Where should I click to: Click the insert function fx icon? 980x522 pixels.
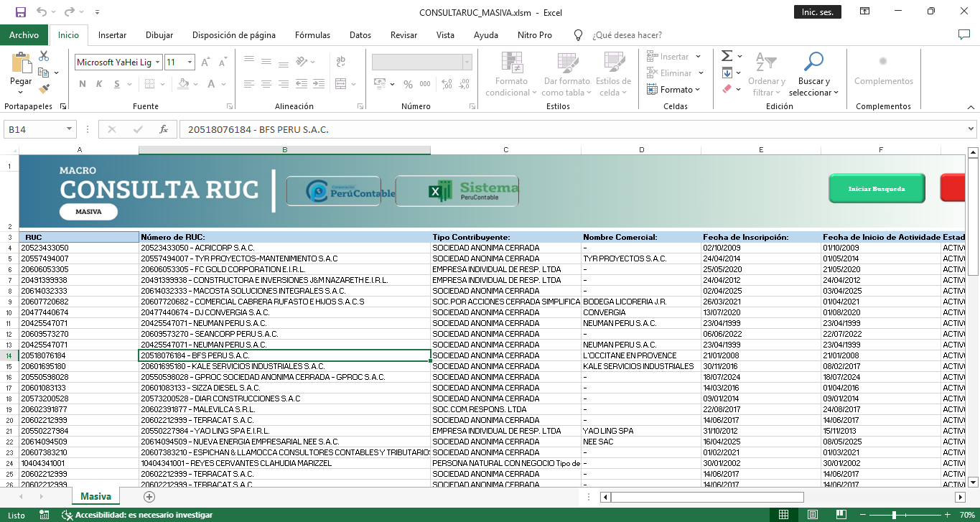[x=164, y=129]
